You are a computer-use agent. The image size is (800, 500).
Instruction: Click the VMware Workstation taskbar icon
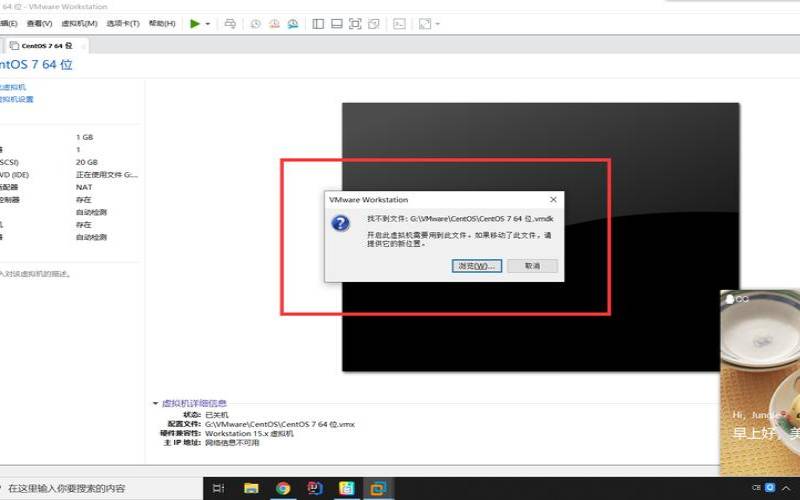[378, 488]
